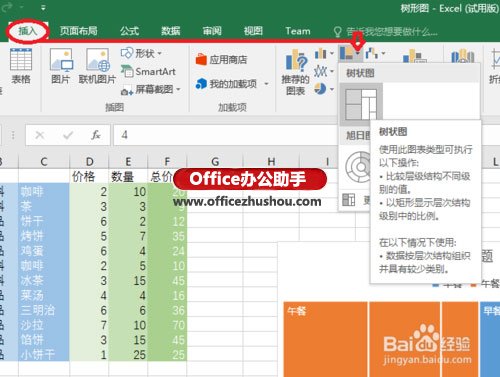Viewport: 500px width, 377px height.
Task: Click the 馅饼 cell
Action: coord(44,340)
